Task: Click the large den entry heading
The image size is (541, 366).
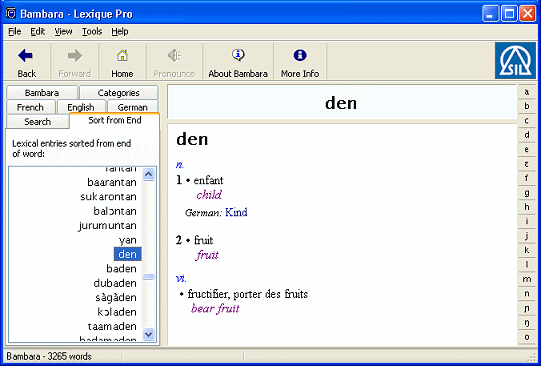Action: coord(192,139)
